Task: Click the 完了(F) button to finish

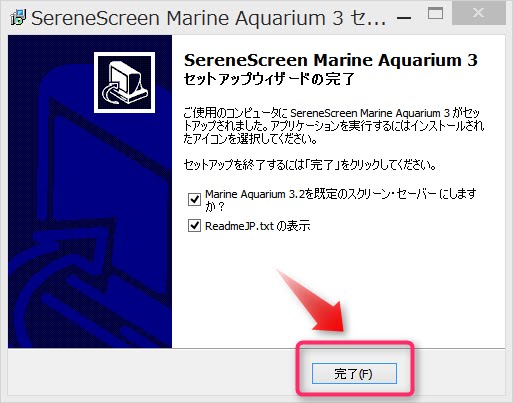Action: tap(354, 374)
